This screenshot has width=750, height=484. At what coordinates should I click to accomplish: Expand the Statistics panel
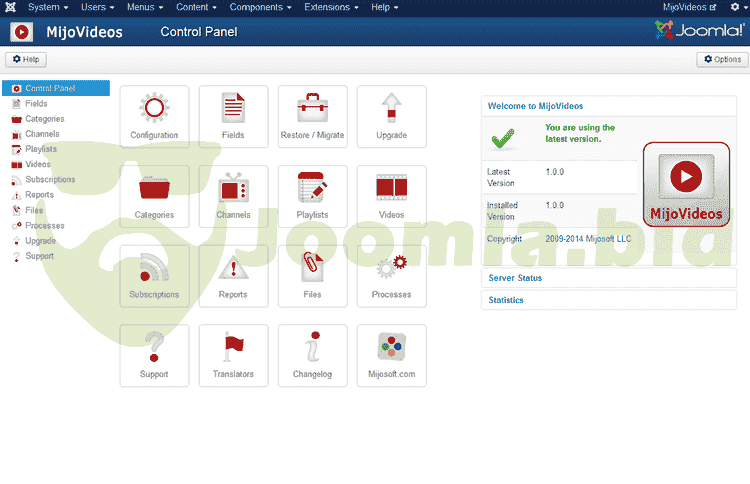(506, 300)
